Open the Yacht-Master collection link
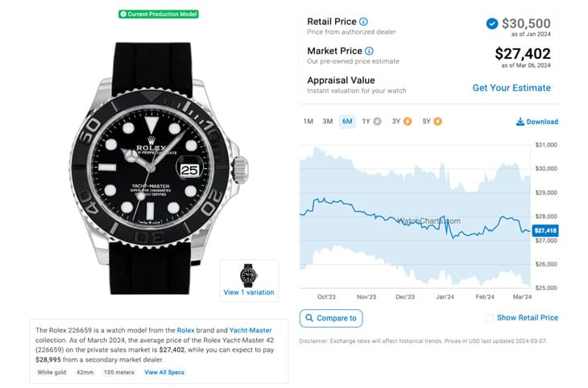The width and height of the screenshot is (588, 388). click(x=251, y=330)
